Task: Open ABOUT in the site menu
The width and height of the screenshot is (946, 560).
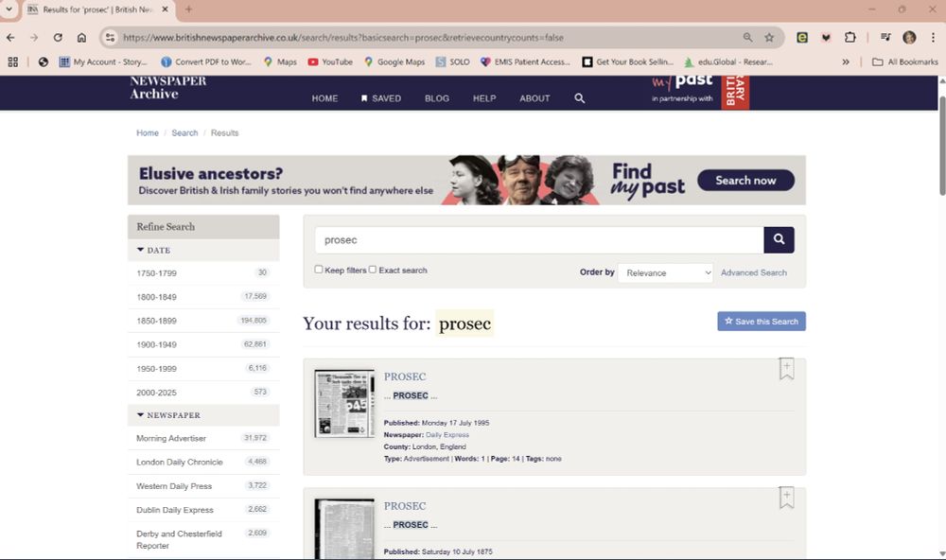Action: tap(534, 98)
